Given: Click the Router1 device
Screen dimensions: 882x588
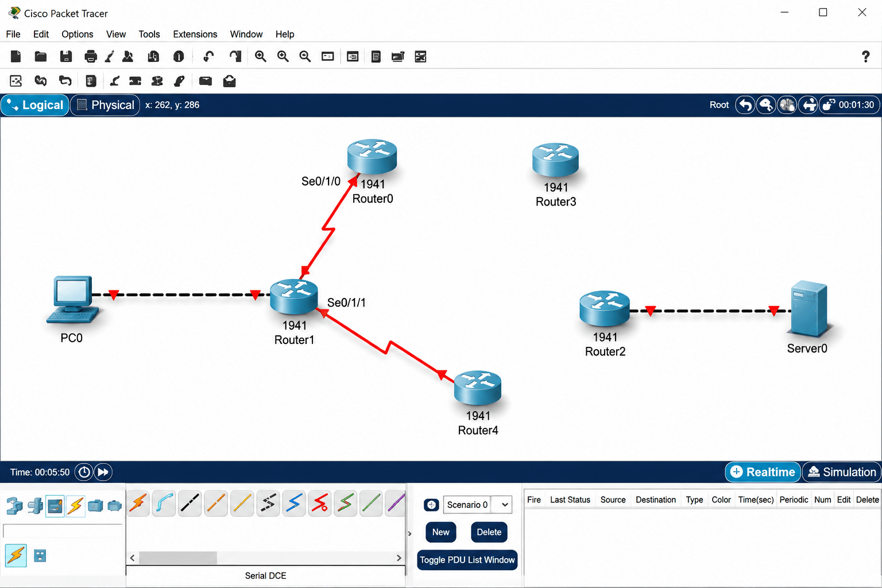Looking at the screenshot, I should coord(294,296).
